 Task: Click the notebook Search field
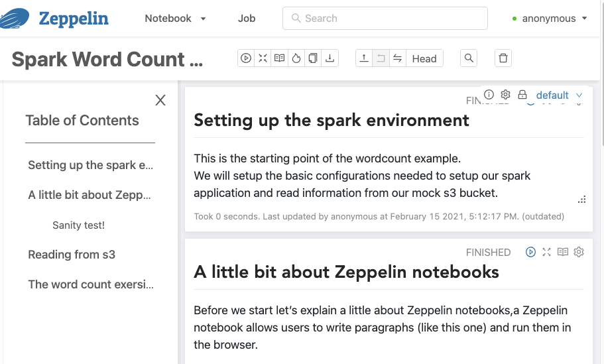click(x=385, y=18)
